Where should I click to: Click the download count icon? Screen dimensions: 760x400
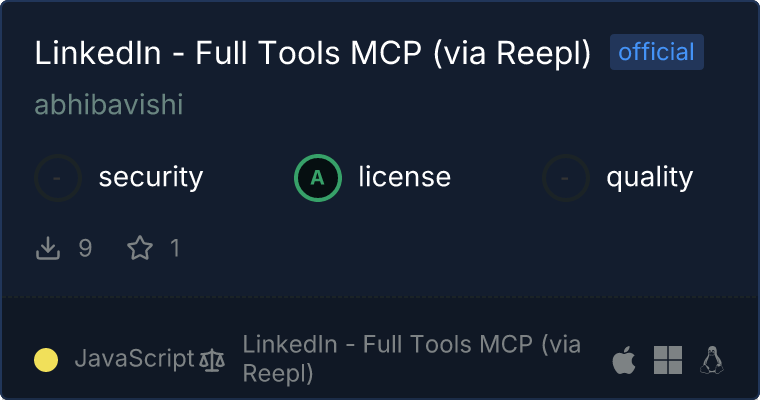tap(49, 248)
